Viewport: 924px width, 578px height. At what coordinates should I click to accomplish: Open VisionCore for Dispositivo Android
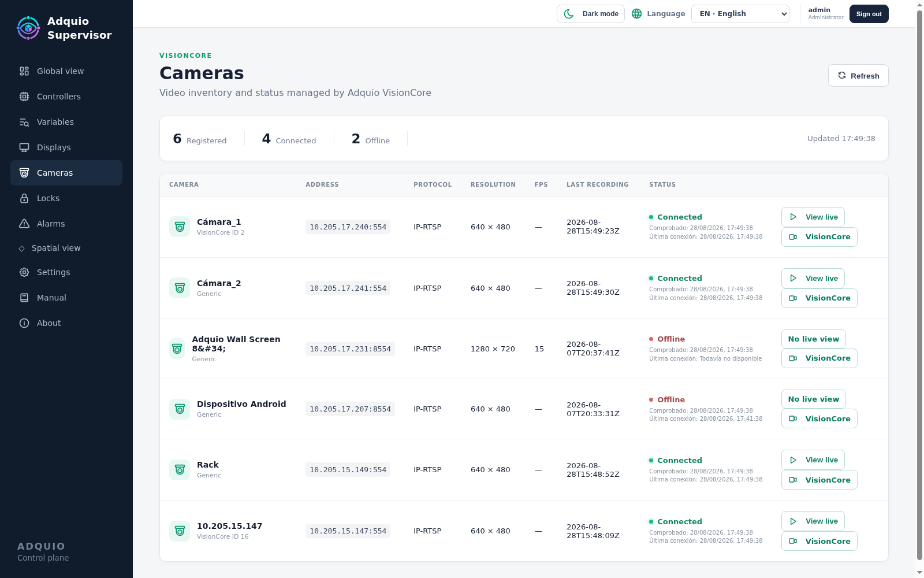(819, 419)
